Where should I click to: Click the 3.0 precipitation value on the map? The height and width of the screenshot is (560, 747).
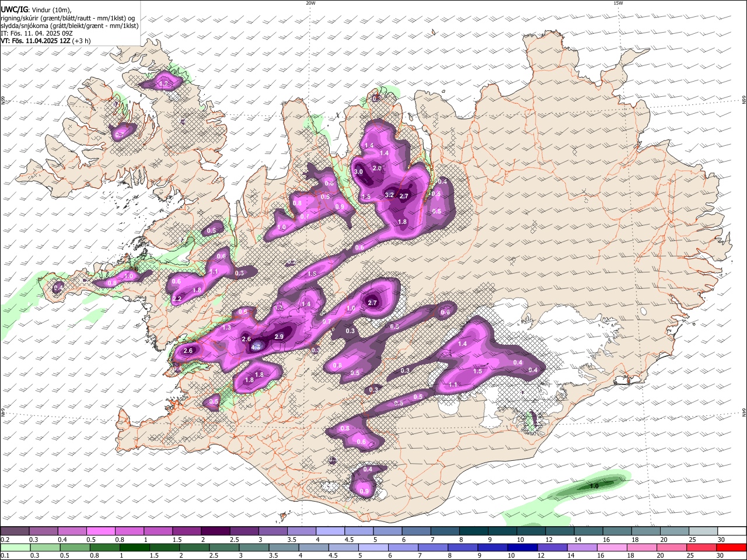coord(358,172)
